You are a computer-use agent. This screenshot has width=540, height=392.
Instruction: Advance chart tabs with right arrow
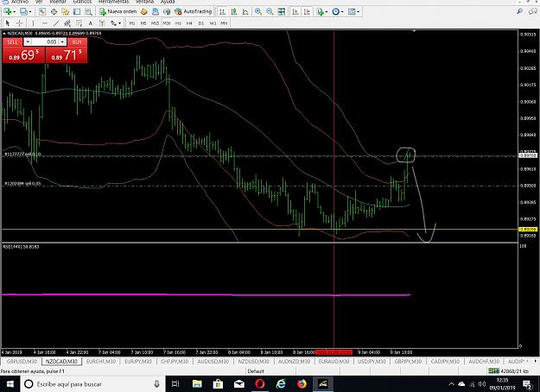tap(535, 361)
